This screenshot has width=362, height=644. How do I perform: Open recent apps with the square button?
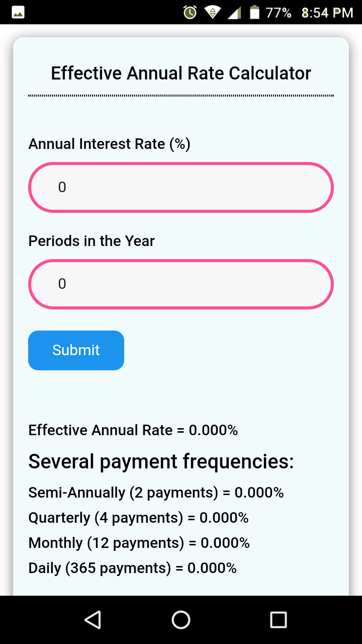[278, 619]
